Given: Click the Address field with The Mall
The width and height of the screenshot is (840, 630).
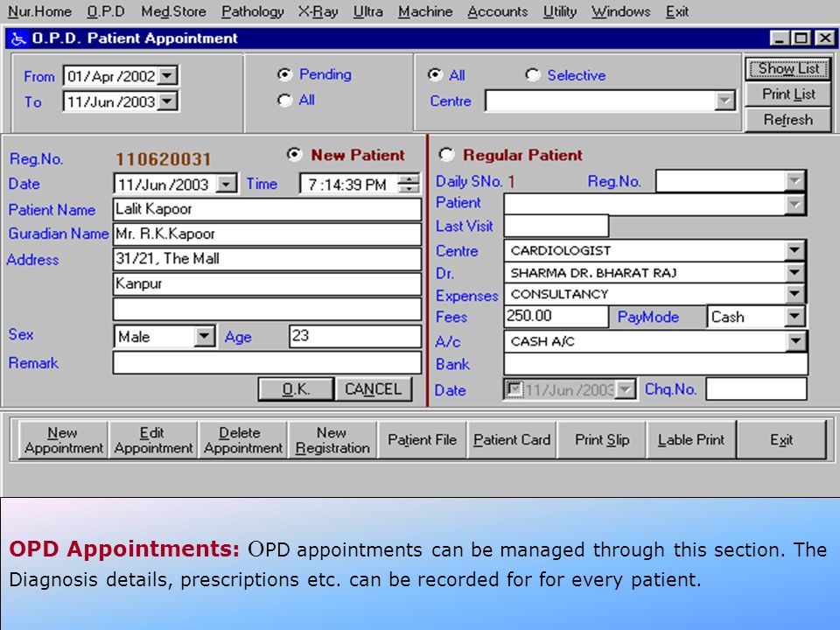Looking at the screenshot, I should (x=267, y=259).
